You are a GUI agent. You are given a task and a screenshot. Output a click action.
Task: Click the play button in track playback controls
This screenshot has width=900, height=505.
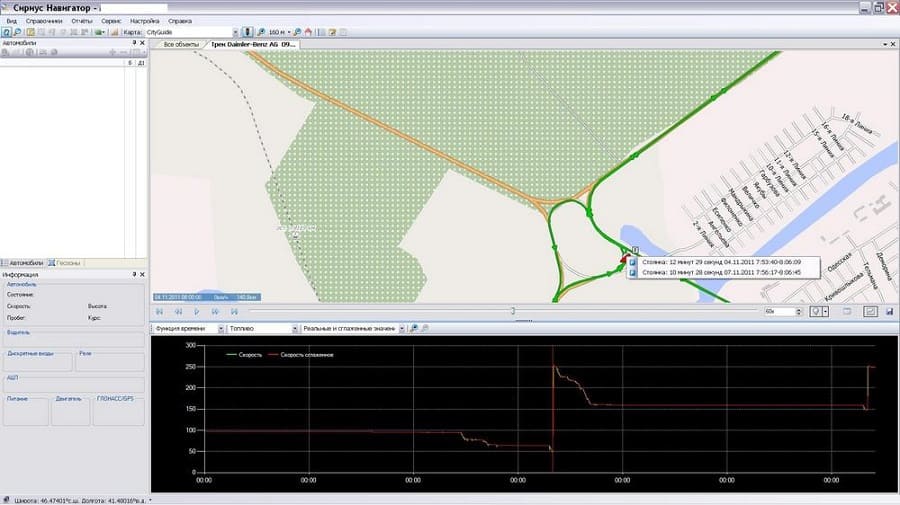pyautogui.click(x=197, y=312)
